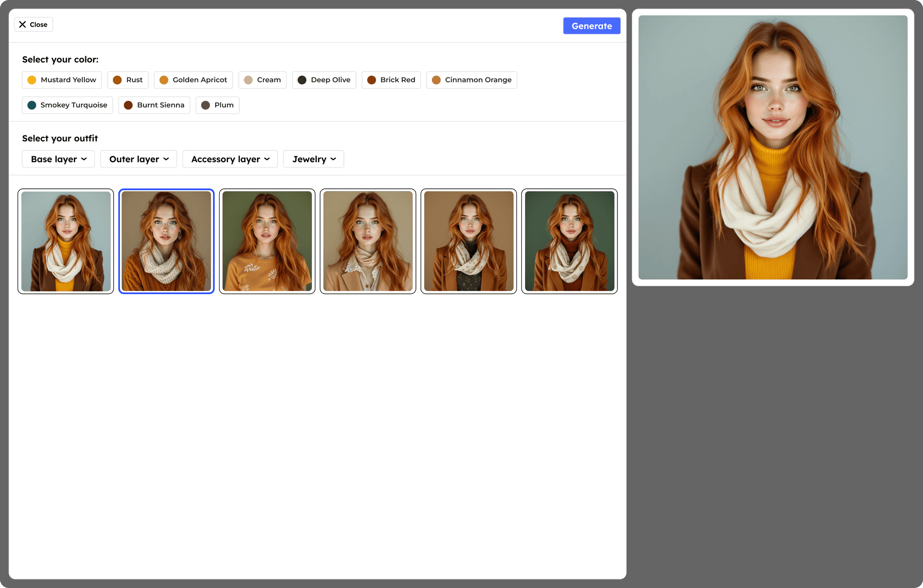Open the Accessory layer dropdown
Screen dimensions: 923x588
click(230, 159)
